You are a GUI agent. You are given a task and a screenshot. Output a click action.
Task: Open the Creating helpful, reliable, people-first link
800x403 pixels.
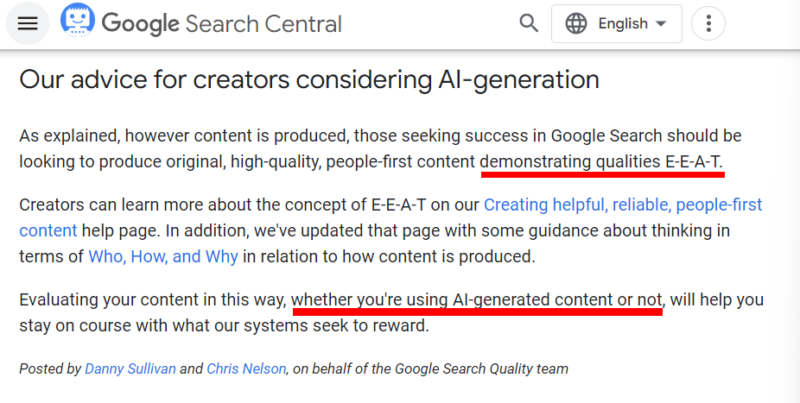(x=622, y=206)
